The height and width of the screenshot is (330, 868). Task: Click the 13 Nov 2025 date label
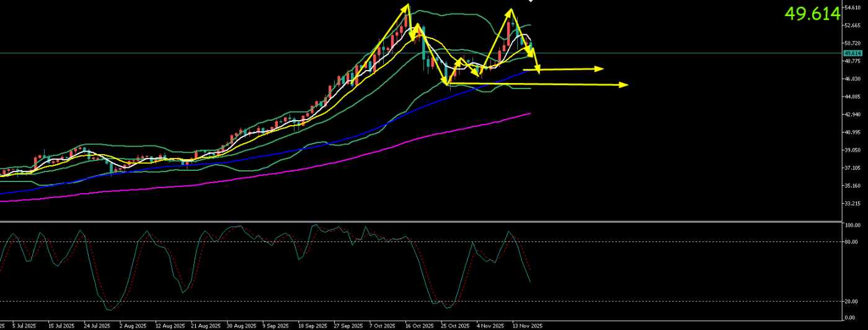[526, 325]
